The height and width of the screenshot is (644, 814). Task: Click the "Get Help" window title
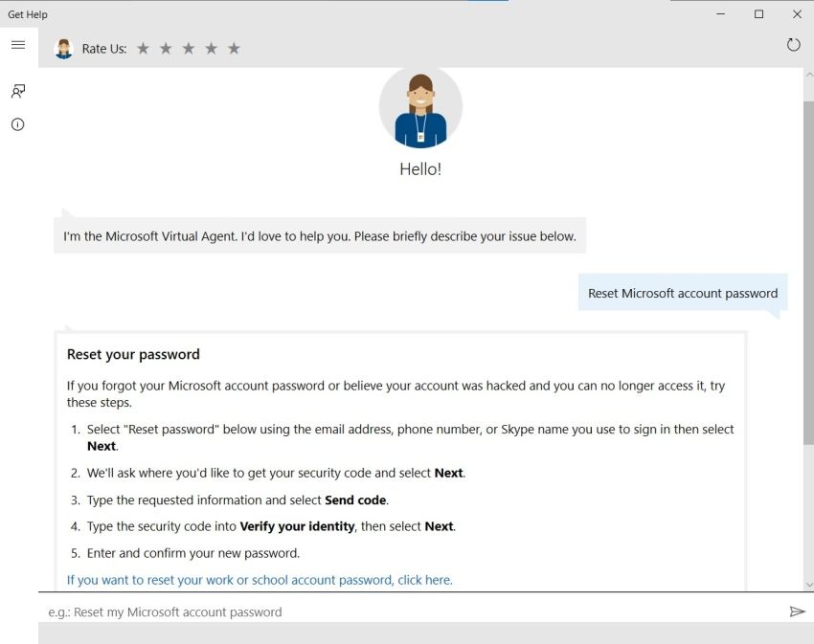[28, 14]
